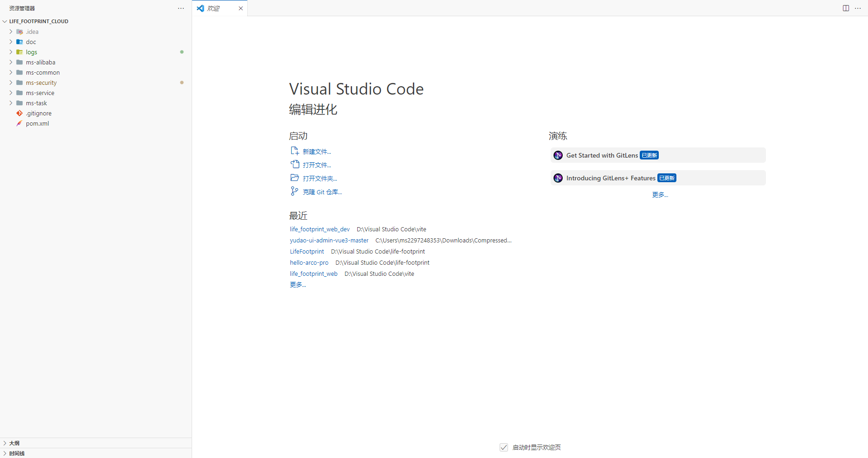Click the modified status dot on the ms-security row
This screenshot has width=868, height=458.
pos(182,83)
